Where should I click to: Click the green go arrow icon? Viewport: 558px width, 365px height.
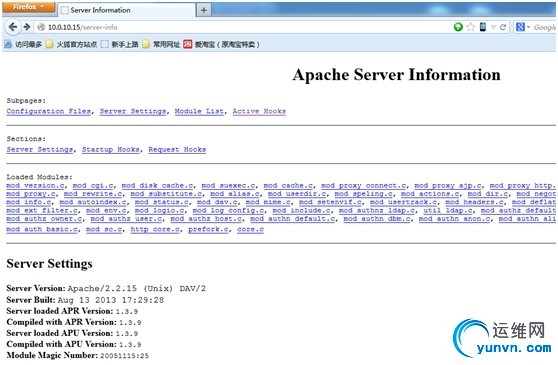point(458,27)
